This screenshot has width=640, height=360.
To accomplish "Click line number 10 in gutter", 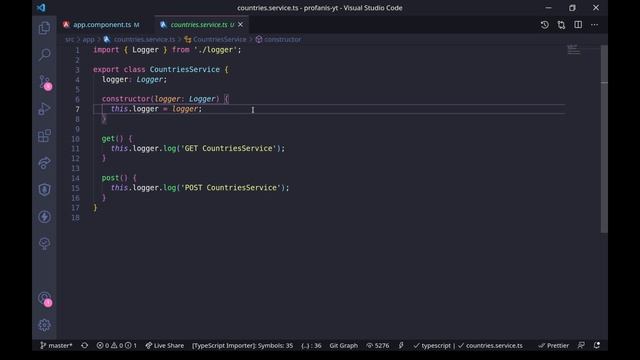I will 76,139.
